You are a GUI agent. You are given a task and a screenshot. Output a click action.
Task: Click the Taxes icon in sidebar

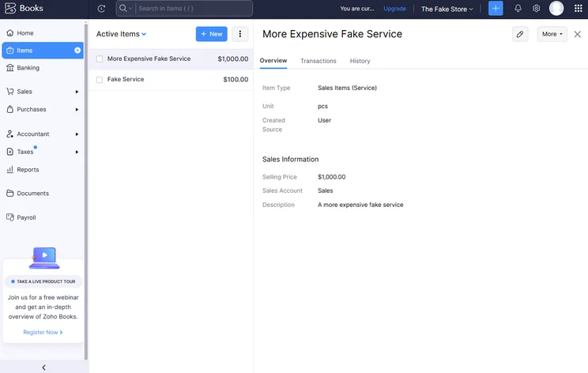pyautogui.click(x=10, y=152)
